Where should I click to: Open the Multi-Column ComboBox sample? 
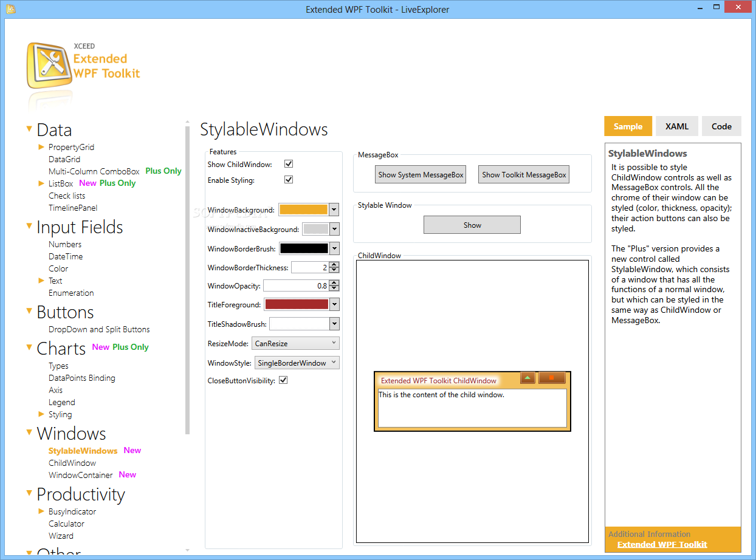pyautogui.click(x=94, y=171)
